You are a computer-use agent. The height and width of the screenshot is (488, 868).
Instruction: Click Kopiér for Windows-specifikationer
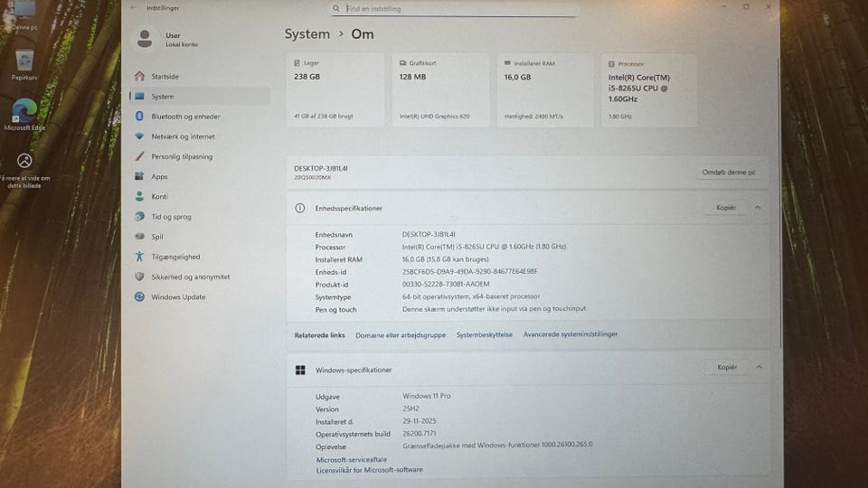coord(727,367)
